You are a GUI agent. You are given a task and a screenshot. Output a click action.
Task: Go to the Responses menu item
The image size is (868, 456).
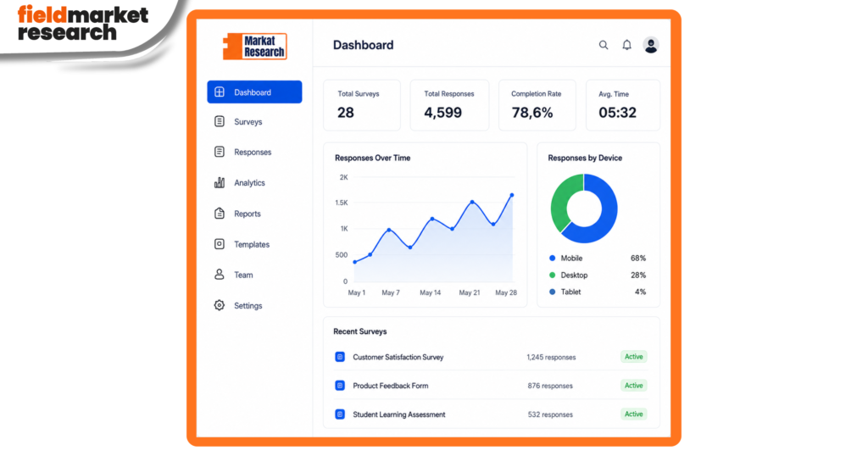click(x=254, y=153)
